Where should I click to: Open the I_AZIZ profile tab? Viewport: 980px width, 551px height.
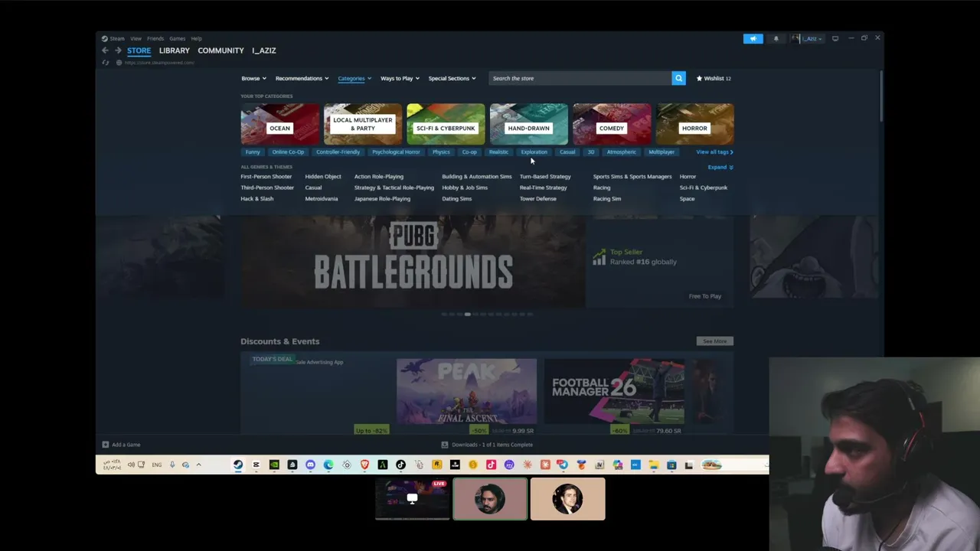point(264,51)
